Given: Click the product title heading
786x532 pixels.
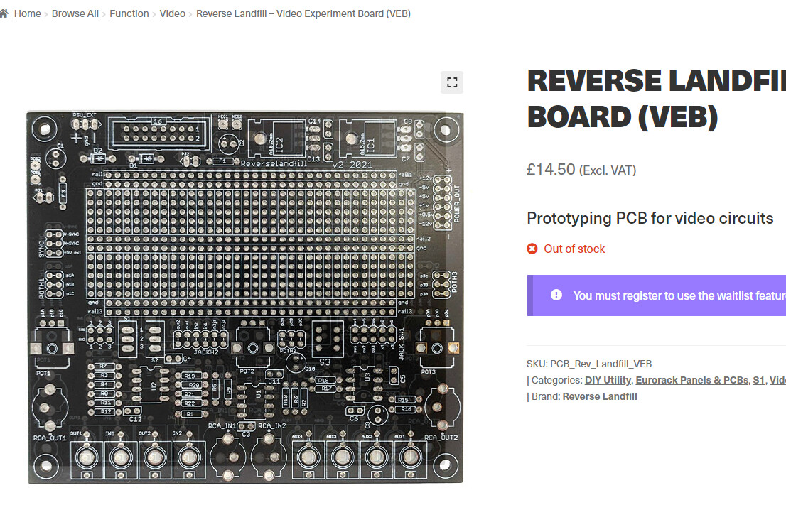Looking at the screenshot, I should (656, 99).
